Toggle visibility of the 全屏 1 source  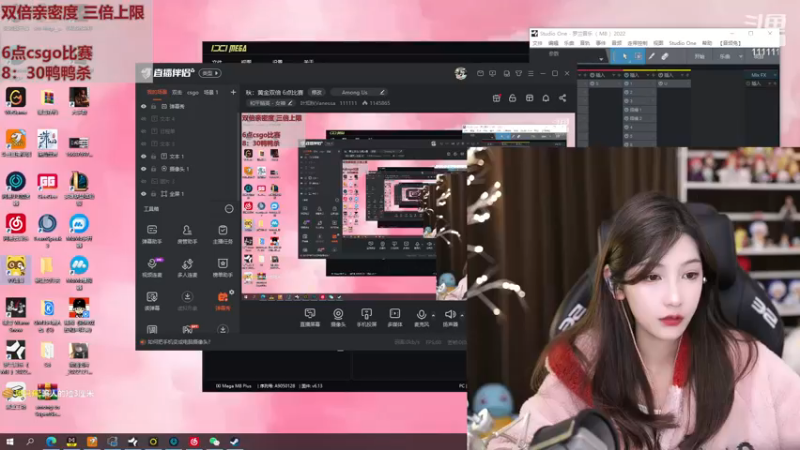pos(143,194)
